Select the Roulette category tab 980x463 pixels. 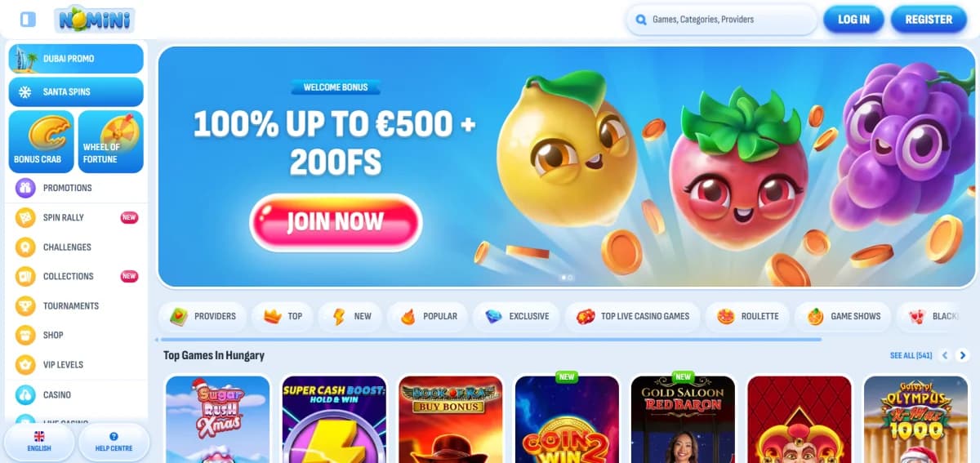point(748,316)
